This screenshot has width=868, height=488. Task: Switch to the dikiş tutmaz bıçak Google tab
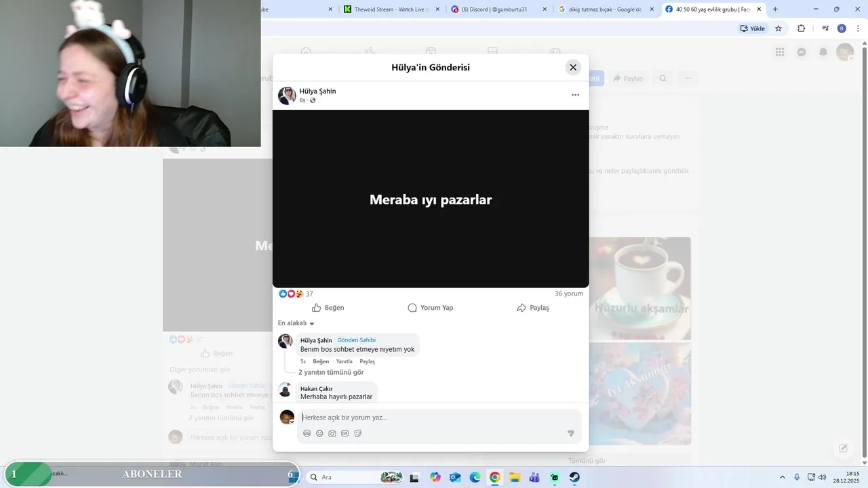(x=606, y=9)
